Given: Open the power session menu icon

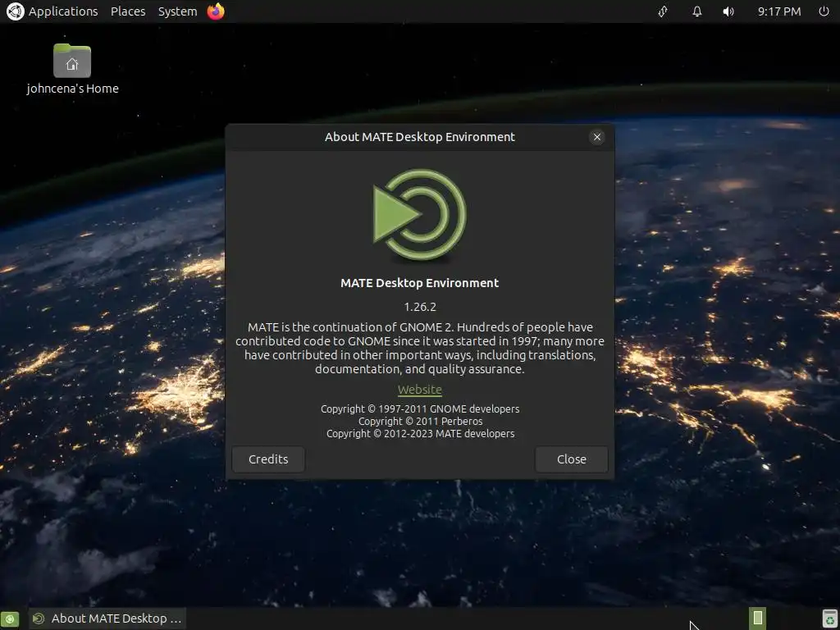Looking at the screenshot, I should (824, 11).
